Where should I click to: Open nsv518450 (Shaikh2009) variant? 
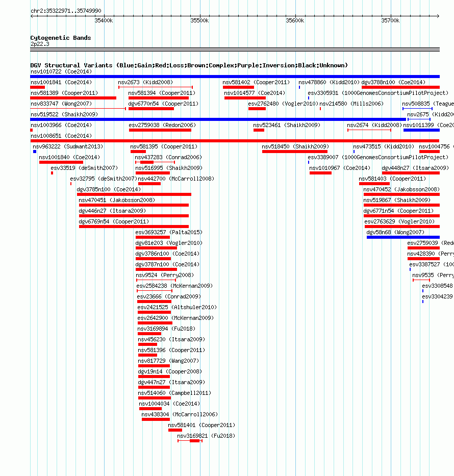(295, 146)
